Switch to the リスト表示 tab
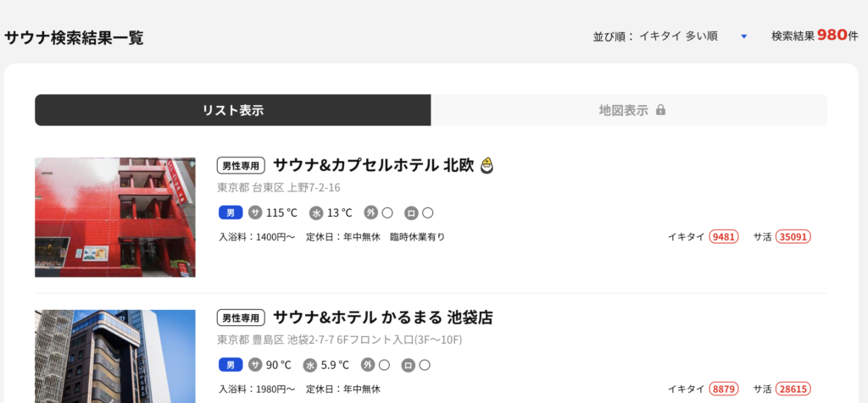This screenshot has width=868, height=403. click(x=233, y=110)
